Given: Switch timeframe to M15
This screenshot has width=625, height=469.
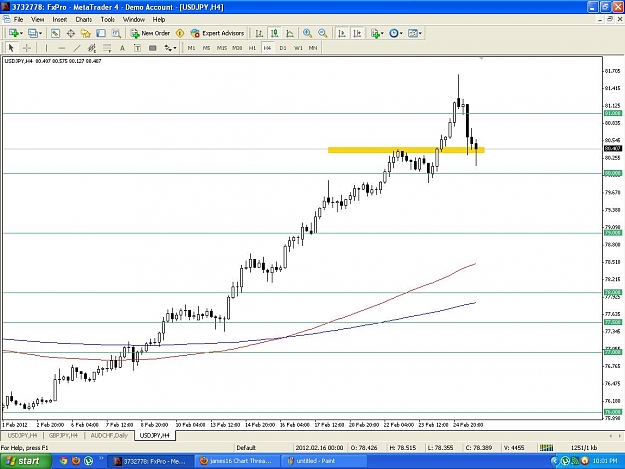Looking at the screenshot, I should coord(222,48).
